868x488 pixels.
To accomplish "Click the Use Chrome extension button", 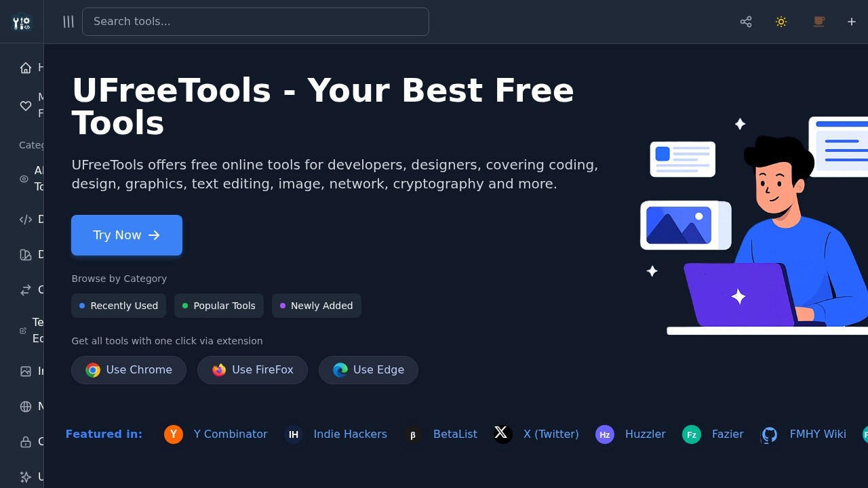I will [128, 369].
